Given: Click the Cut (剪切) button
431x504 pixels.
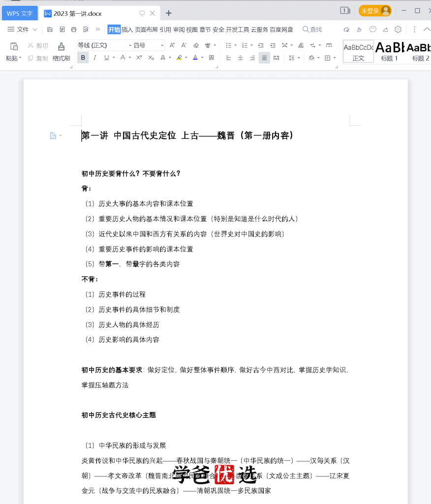Looking at the screenshot, I should (x=37, y=45).
